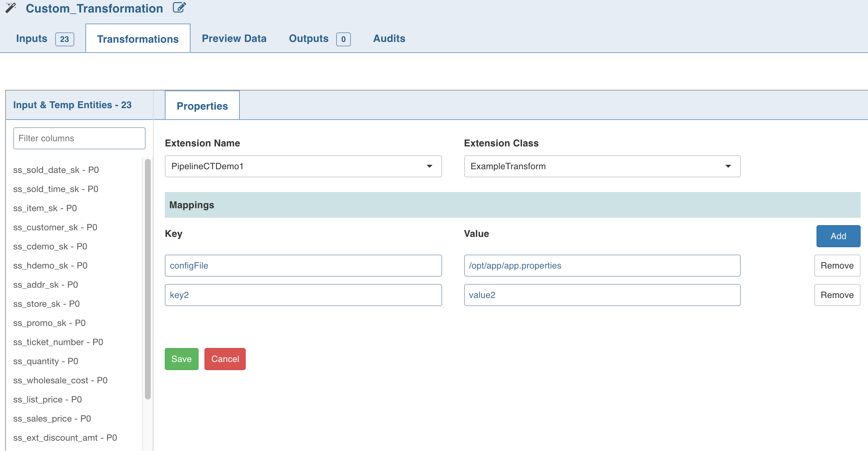
Task: Select ss_ext_discount_amt - P0 entity
Action: click(65, 438)
